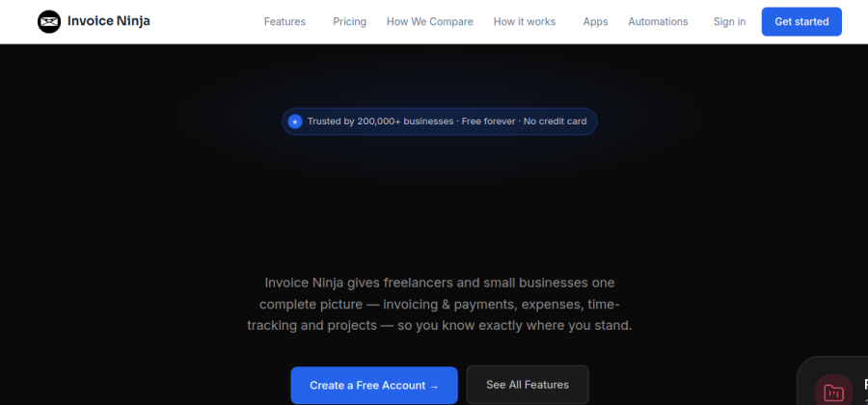The height and width of the screenshot is (405, 868).
Task: Open the Features menu
Action: pos(285,21)
